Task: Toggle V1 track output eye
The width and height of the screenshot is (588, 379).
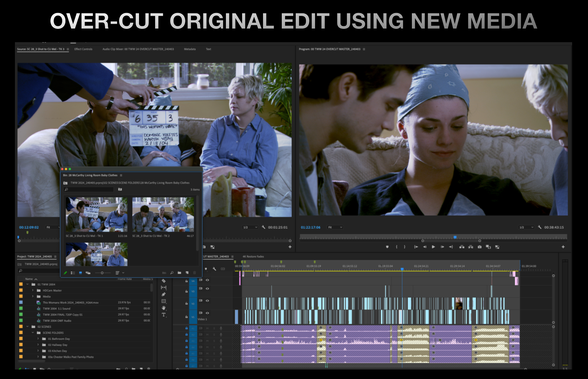Action: point(207,313)
